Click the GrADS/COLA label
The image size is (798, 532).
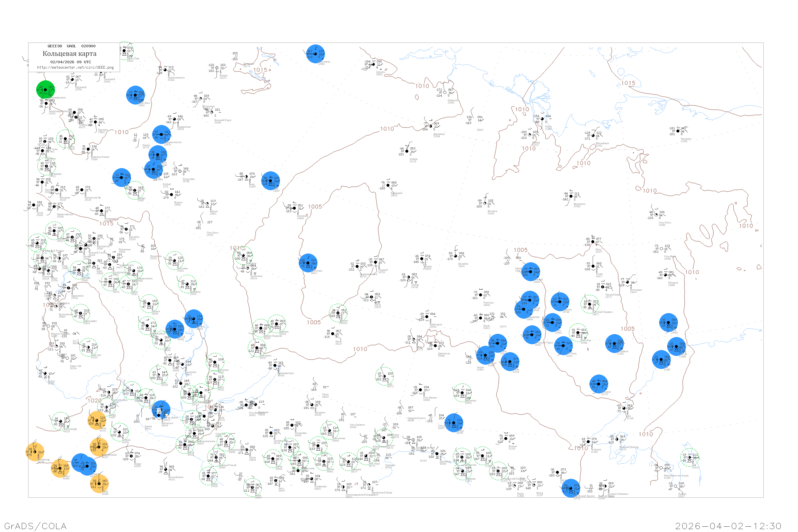35,526
